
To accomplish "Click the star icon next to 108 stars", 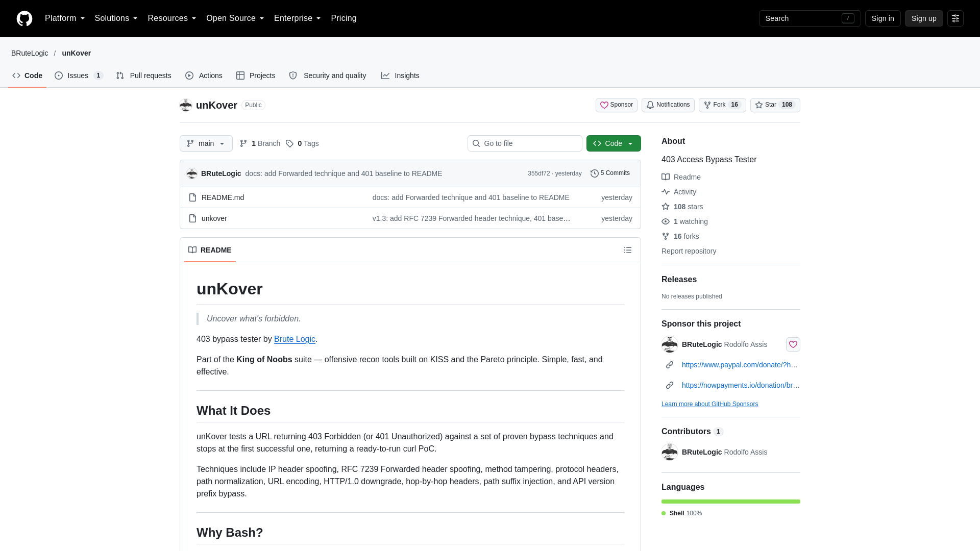I will click(666, 207).
